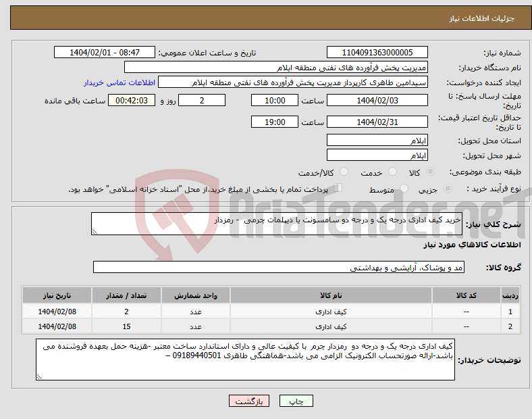Viewport: 532px width, 419px height.
Task: Click the اطلاعات کالاهای مورد نیاز heading
Action: point(472,245)
